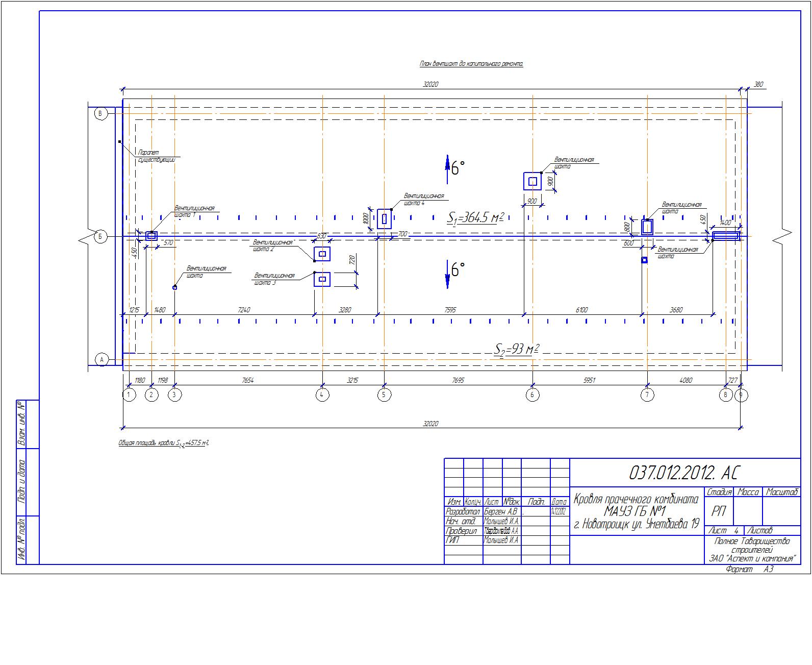Image resolution: width=812 pixels, height=665 pixels.
Task: Select the '1480' dimension value
Action: click(x=160, y=310)
